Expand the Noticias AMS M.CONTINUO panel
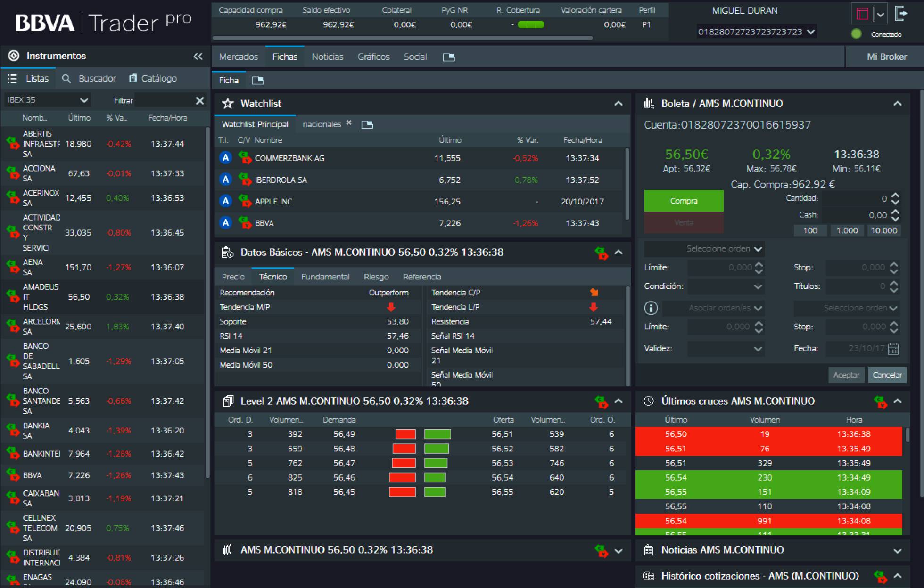 pos(898,550)
